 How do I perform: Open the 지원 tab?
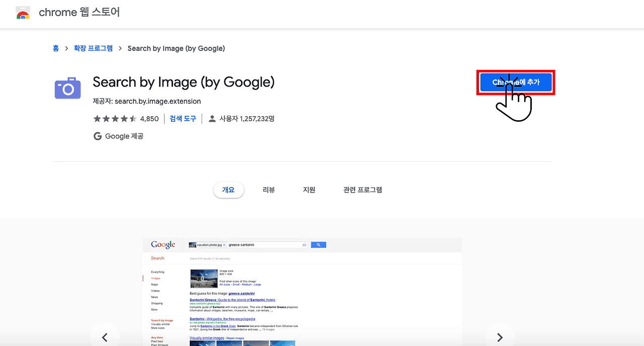point(309,190)
